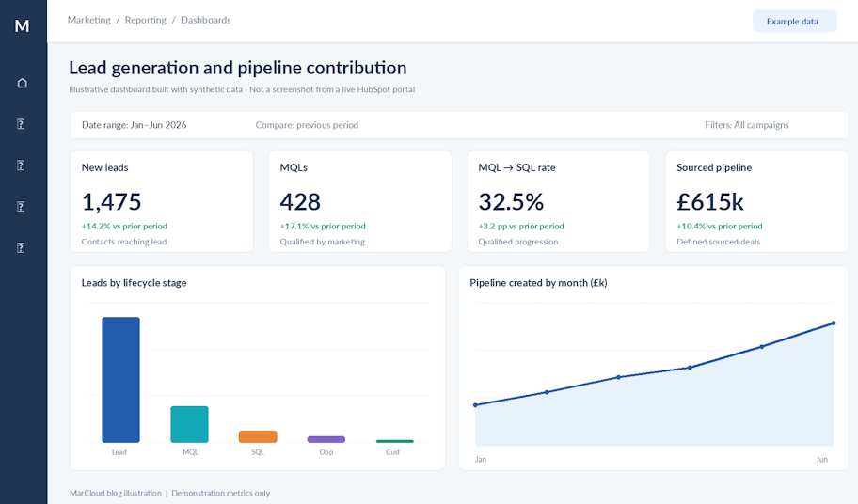Open the Home icon in sidebar
The image size is (858, 504).
[x=22, y=83]
